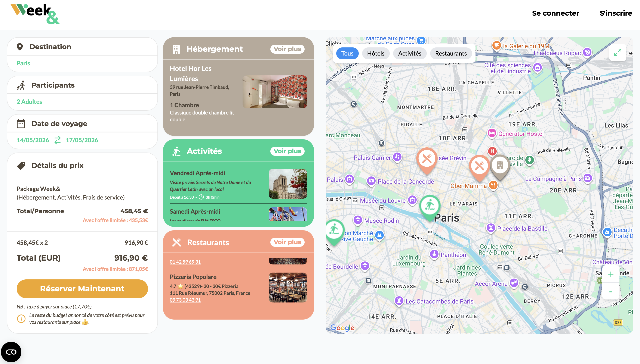Open the Hotel Hor Les Lumières room photo

click(x=275, y=92)
